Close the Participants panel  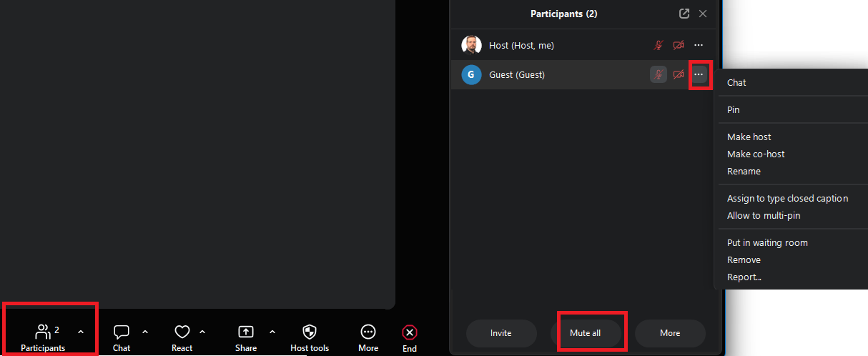703,14
